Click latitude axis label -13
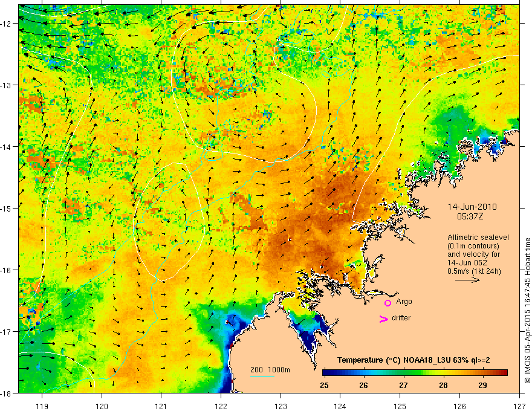This screenshot has height=411, width=532. 5,85
